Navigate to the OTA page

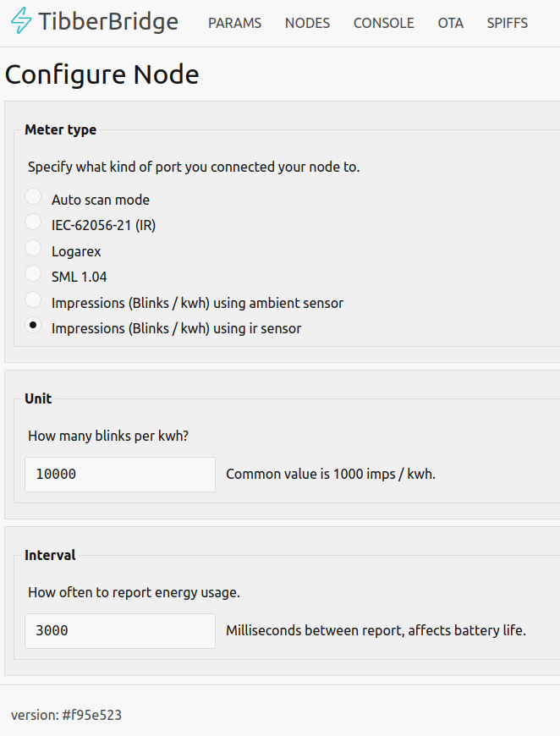pyautogui.click(x=451, y=23)
